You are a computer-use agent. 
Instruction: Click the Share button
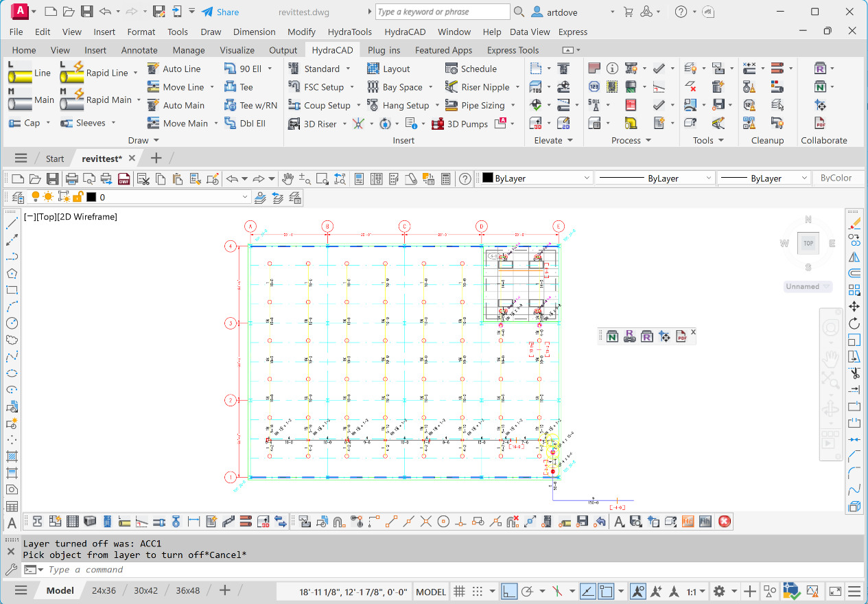click(x=220, y=12)
